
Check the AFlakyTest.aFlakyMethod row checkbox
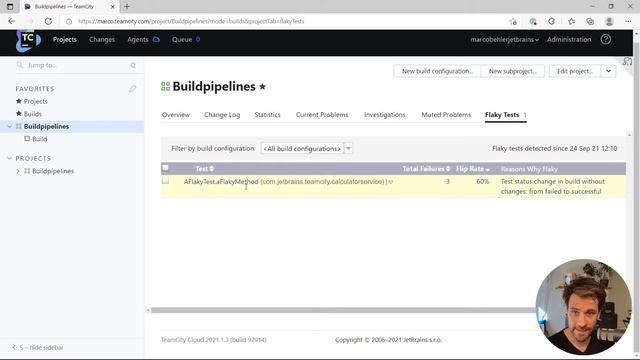[x=165, y=180]
